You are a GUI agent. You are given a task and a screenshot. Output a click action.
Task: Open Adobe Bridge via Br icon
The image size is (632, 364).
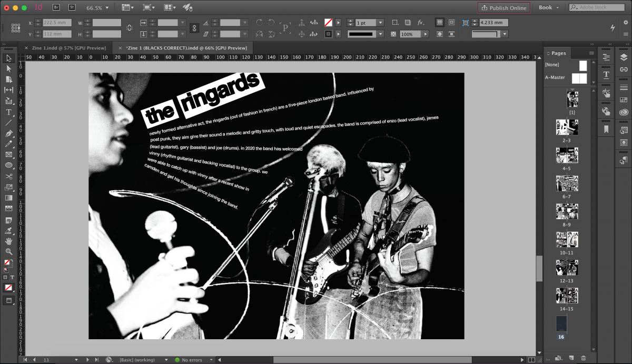point(56,7)
